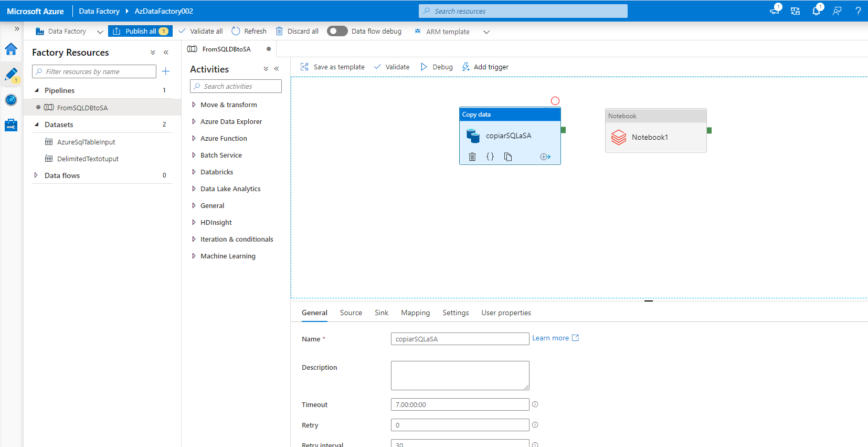The image size is (868, 447).
Task: Open the directory switcher icon
Action: [x=796, y=11]
